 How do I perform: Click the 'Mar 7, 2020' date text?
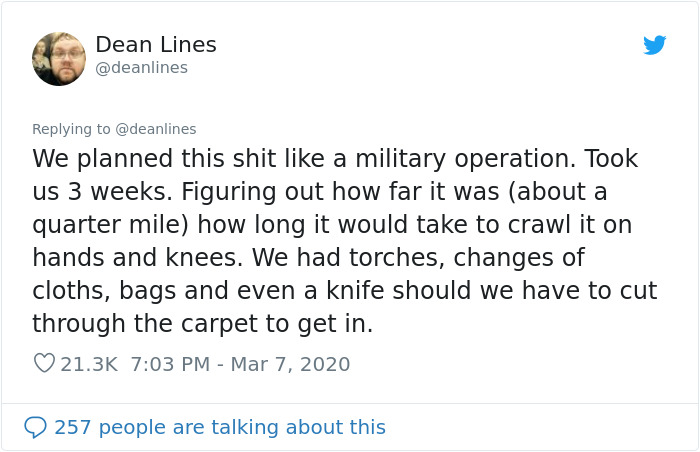pyautogui.click(x=290, y=364)
